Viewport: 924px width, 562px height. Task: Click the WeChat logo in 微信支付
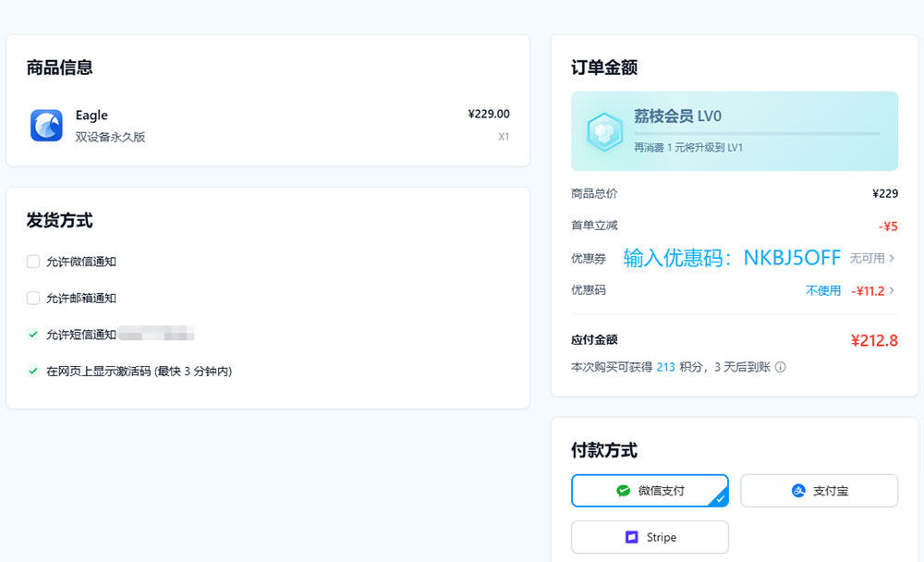coord(623,491)
